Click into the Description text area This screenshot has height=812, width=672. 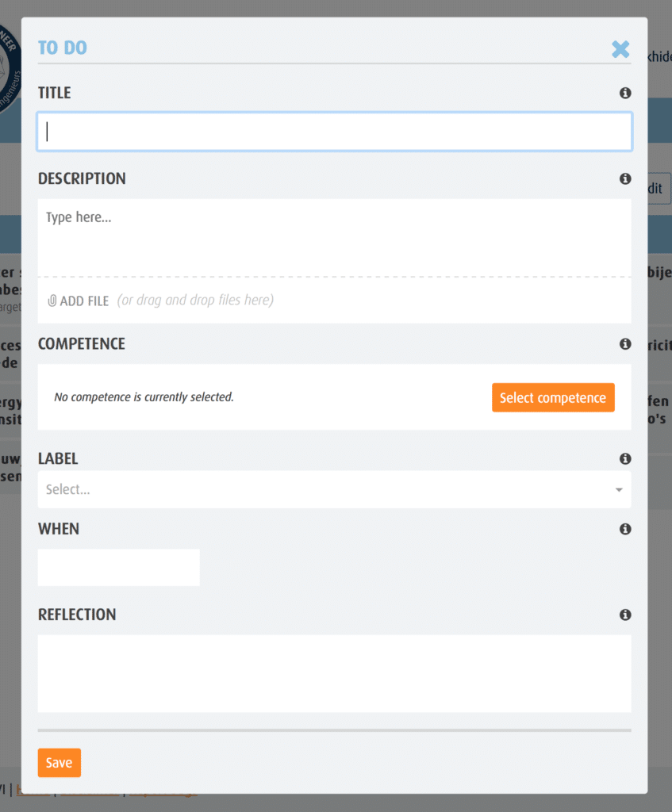[x=334, y=237]
